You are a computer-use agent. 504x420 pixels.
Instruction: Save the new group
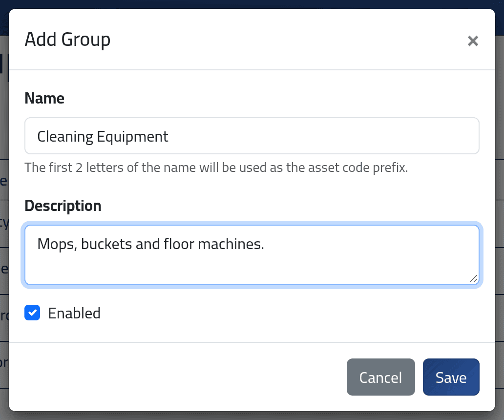click(451, 377)
